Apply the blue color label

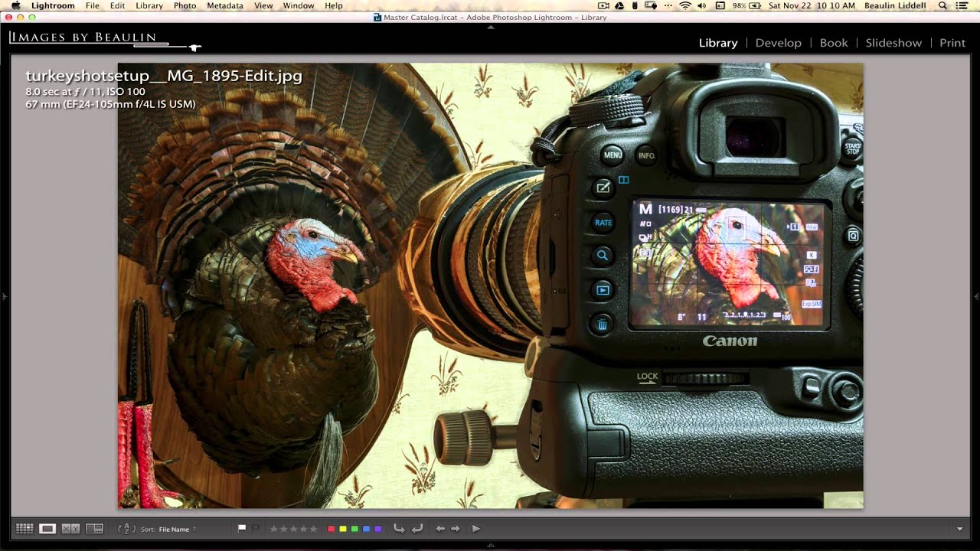click(366, 529)
